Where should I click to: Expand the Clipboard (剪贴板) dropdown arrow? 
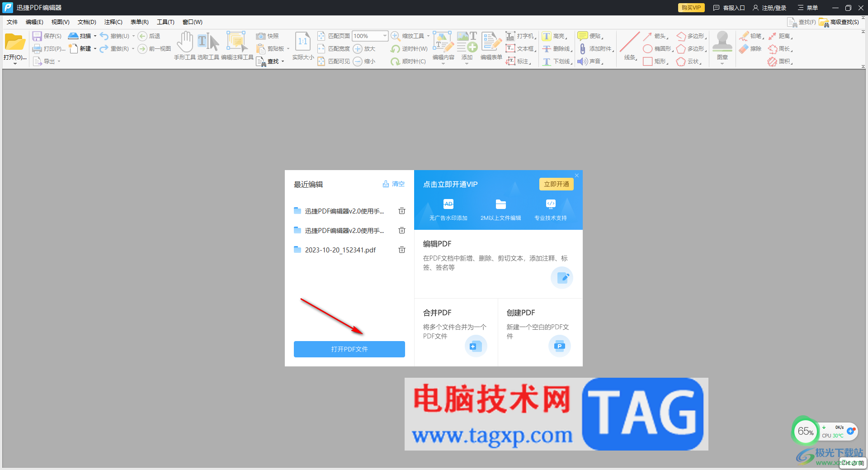[288, 49]
